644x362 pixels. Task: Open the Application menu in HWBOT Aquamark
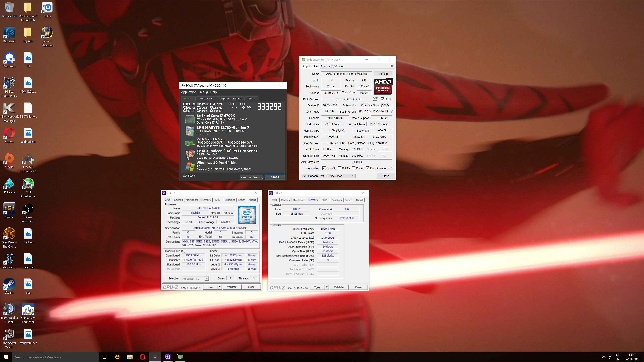point(189,92)
